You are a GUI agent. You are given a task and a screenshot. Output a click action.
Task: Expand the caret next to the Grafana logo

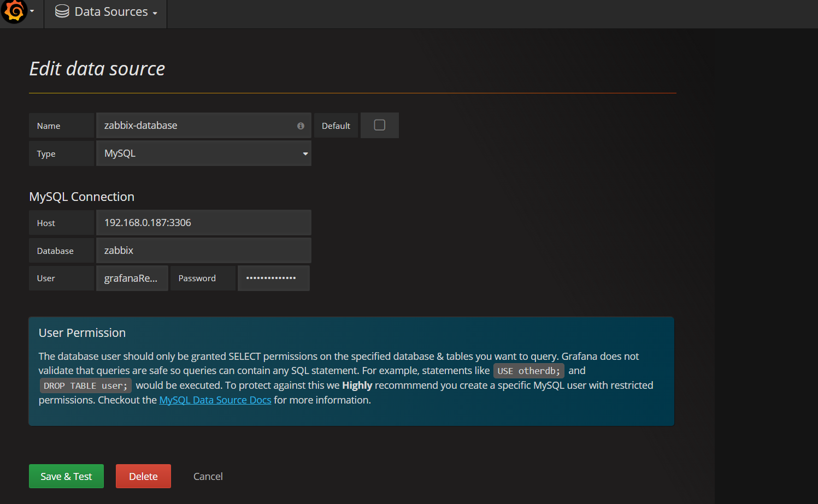pos(32,12)
